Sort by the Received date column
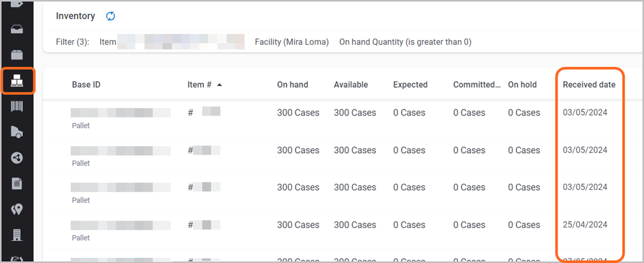Screen dimensions: 644x263 click(x=589, y=85)
